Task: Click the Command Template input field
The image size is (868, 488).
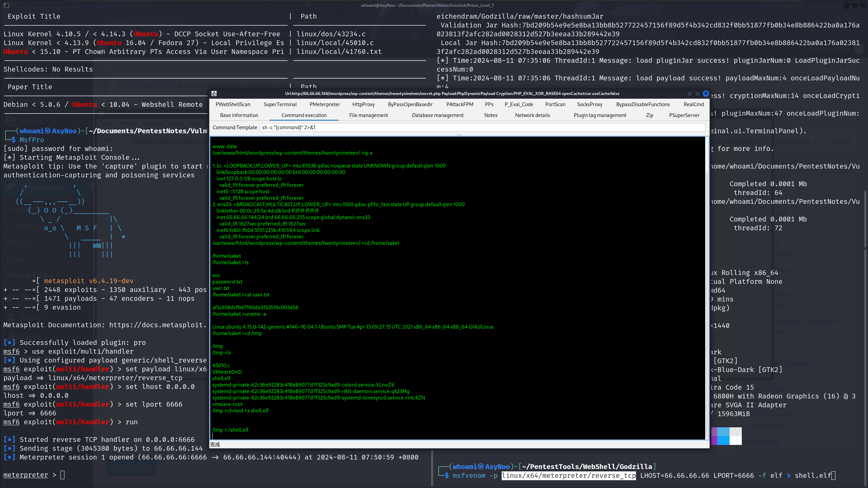Action: pos(482,128)
